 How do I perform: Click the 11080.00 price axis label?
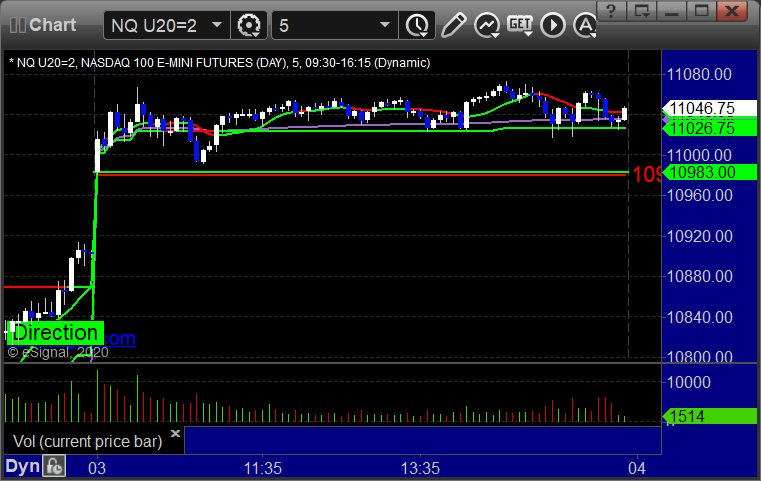pos(699,74)
